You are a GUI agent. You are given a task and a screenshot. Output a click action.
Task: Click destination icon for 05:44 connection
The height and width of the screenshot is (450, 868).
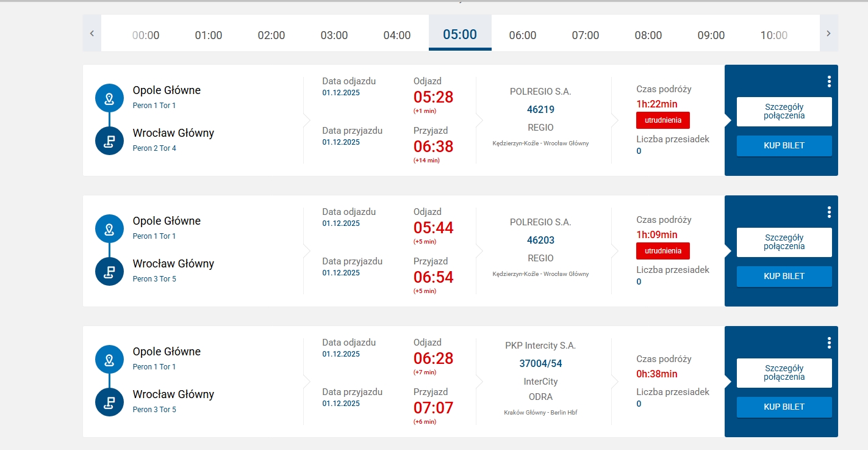point(109,272)
